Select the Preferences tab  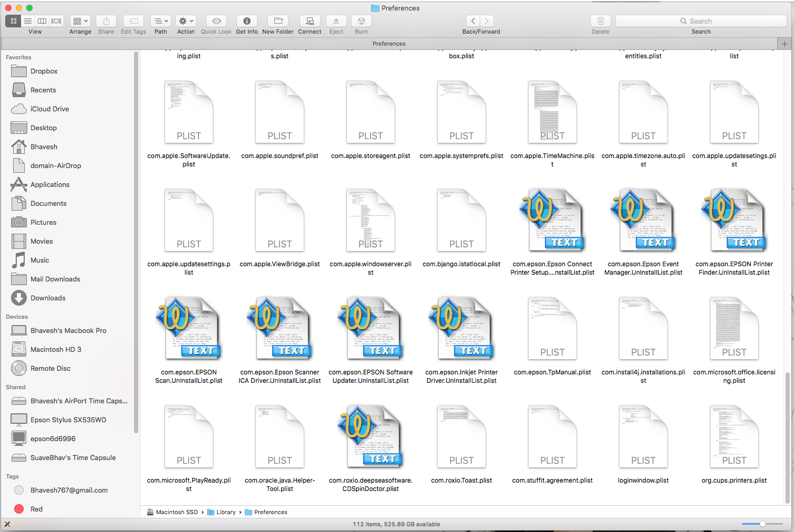pyautogui.click(x=389, y=44)
